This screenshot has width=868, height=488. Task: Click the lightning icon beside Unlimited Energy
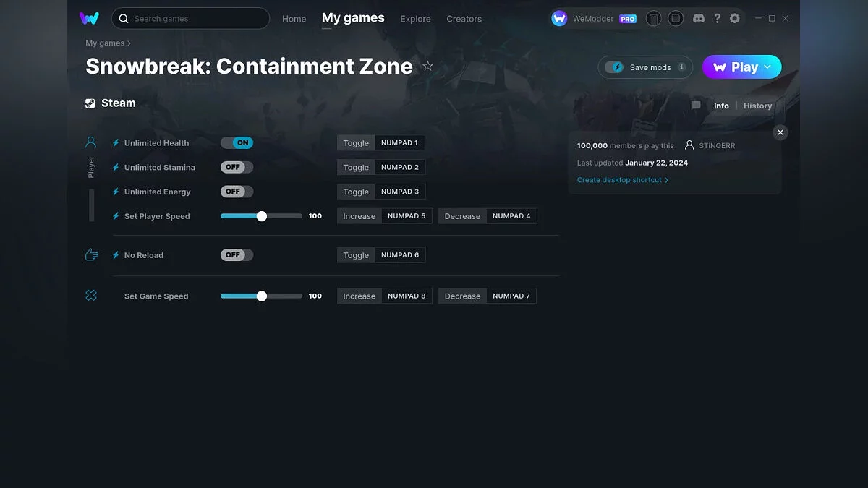(x=116, y=192)
